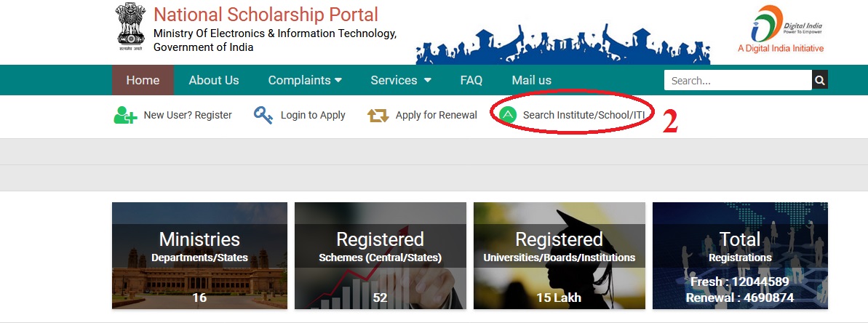
Task: Expand the Complaints dropdown menu
Action: pos(305,80)
